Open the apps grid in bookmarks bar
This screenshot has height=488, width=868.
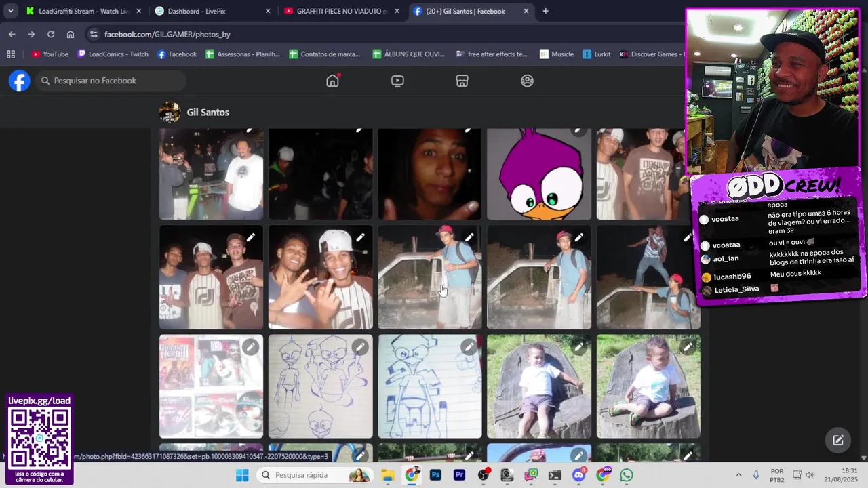pyautogui.click(x=10, y=54)
